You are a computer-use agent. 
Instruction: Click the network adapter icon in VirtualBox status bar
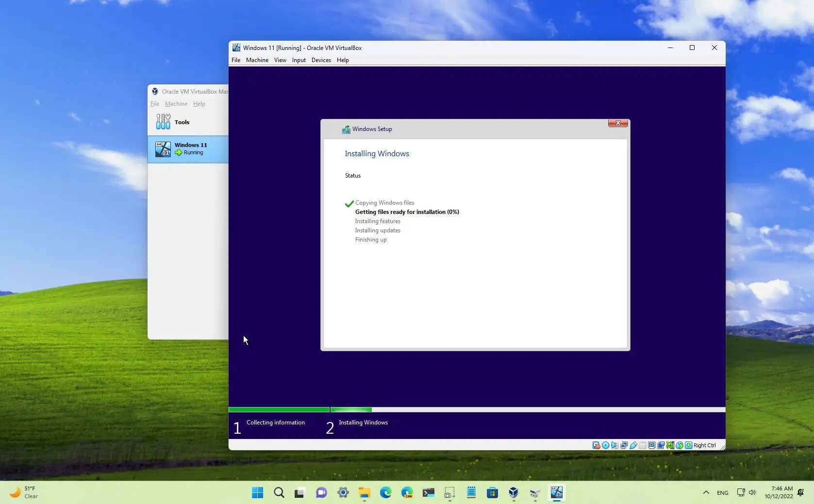(624, 445)
